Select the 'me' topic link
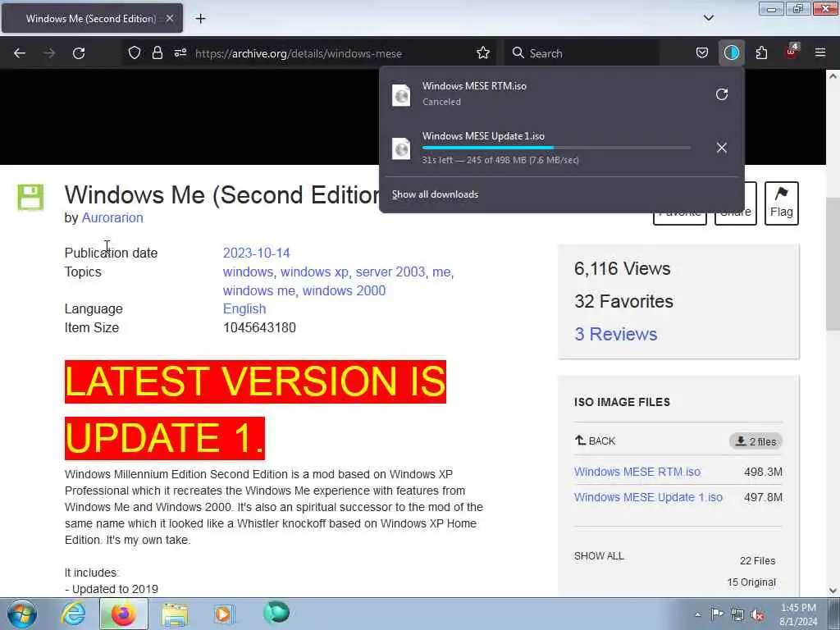Image resolution: width=840 pixels, height=630 pixels. click(441, 272)
